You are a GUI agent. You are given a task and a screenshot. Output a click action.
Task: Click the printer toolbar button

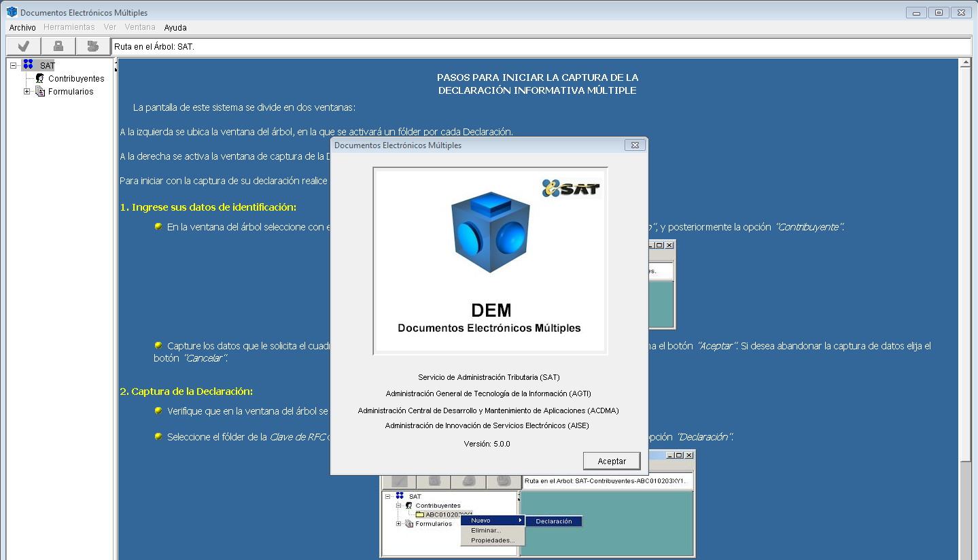coord(93,46)
